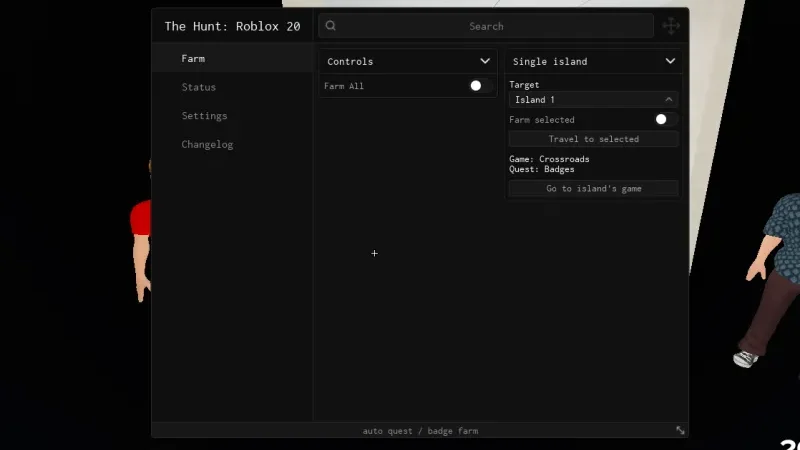Toggle the Farm All switch
The height and width of the screenshot is (450, 800).
(480, 86)
